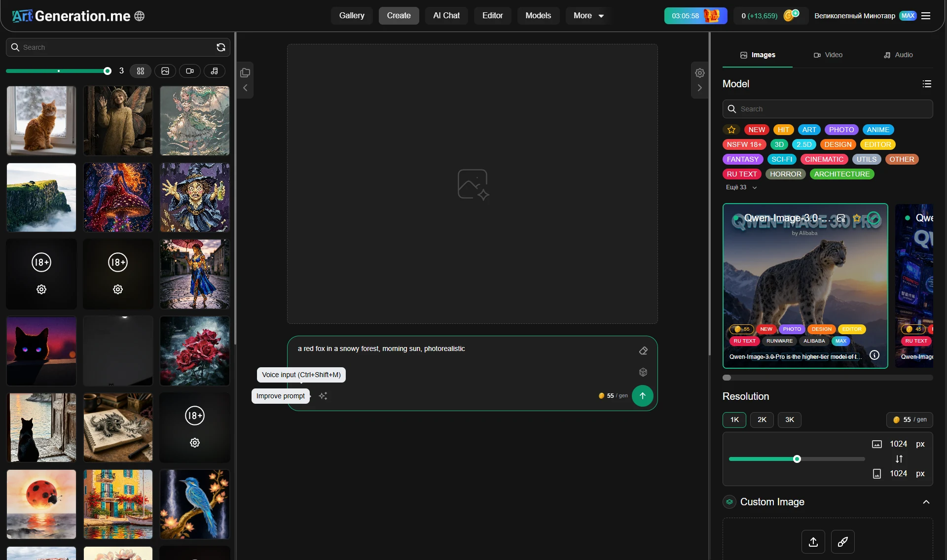Favorite Qwen-Image-3.0-Pro with its star icon
Viewport: 947px width, 560px height.
[x=857, y=218]
